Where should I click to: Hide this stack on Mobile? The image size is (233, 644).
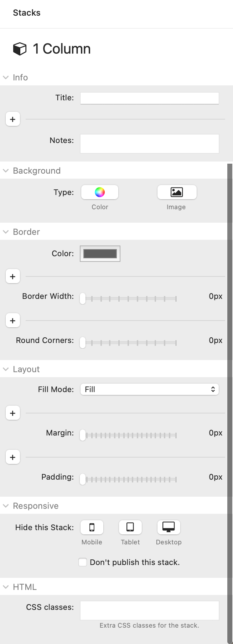92,527
